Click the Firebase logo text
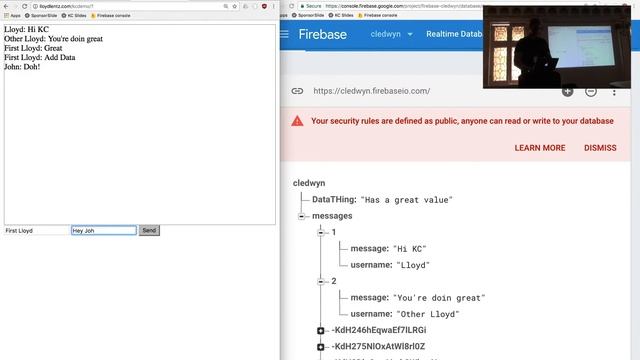Screen dimensions: 640x360 click(322, 34)
